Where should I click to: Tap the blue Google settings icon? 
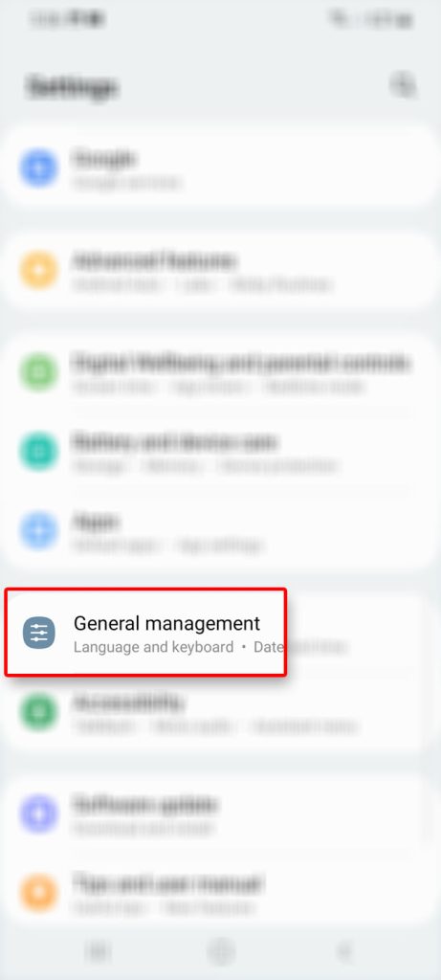38,168
